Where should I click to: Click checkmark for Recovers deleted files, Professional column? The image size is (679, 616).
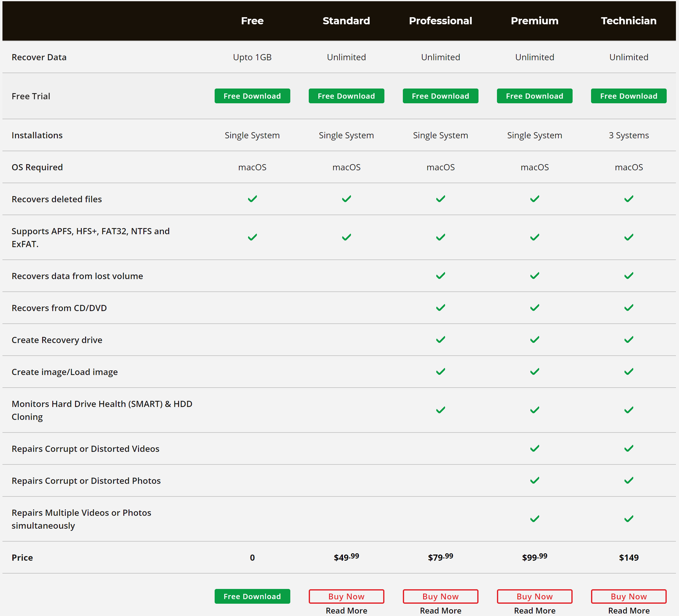point(441,199)
